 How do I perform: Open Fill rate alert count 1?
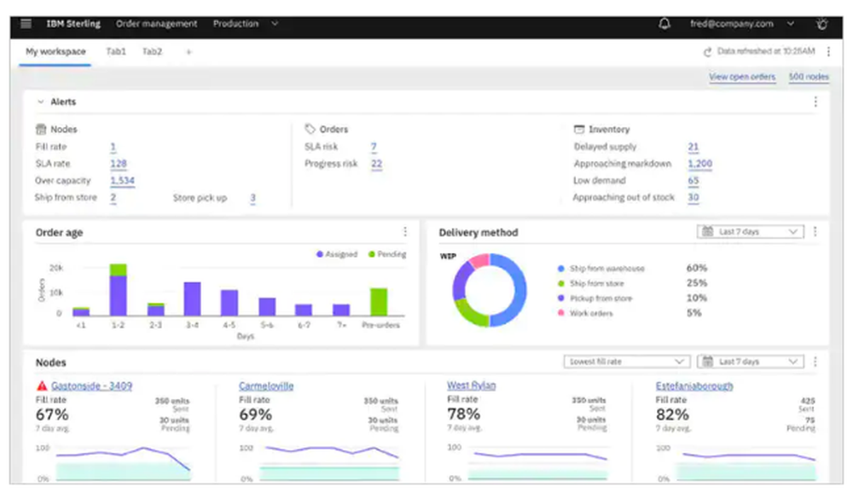113,147
